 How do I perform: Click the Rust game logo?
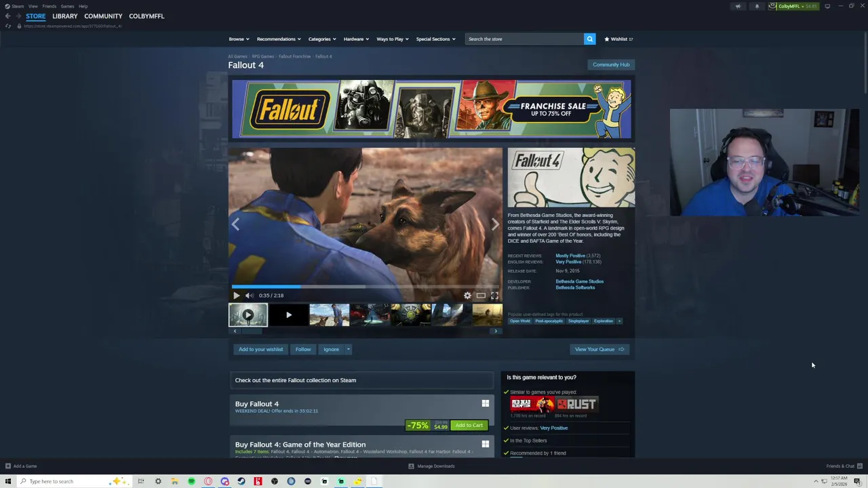coord(577,405)
